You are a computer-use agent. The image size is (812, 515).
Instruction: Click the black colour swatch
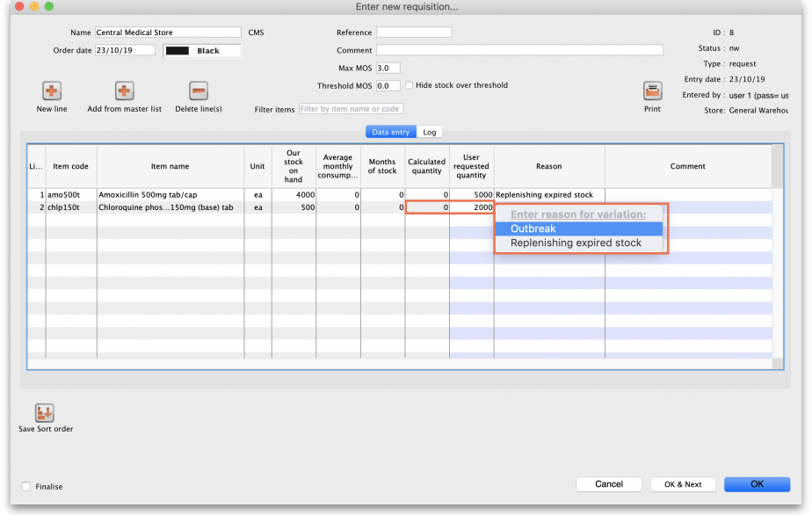coord(178,51)
